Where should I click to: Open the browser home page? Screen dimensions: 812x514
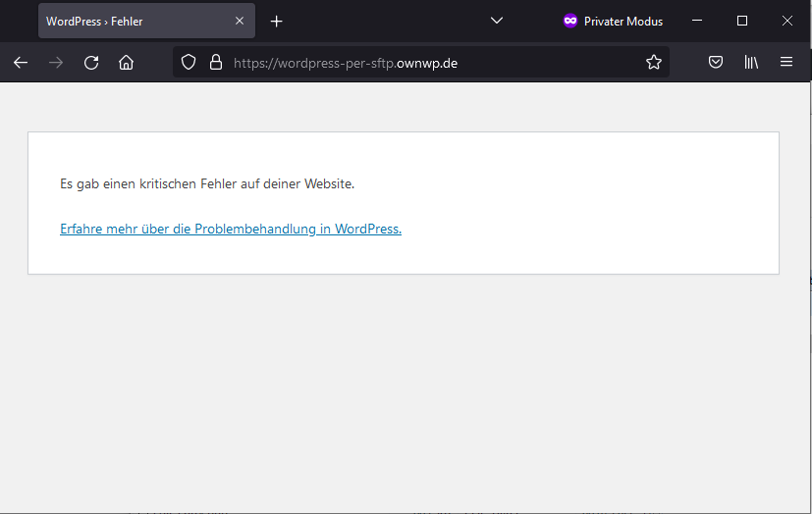(126, 63)
